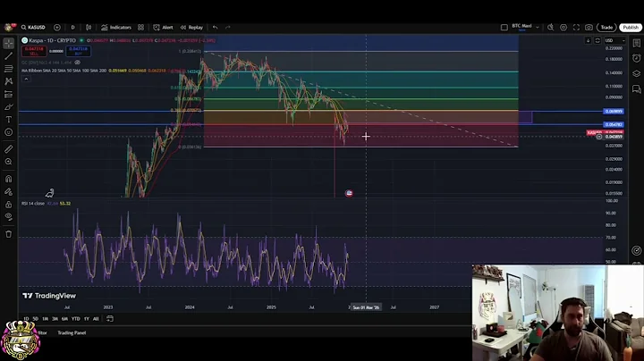
Task: Create a new Alert
Action: pos(163,28)
